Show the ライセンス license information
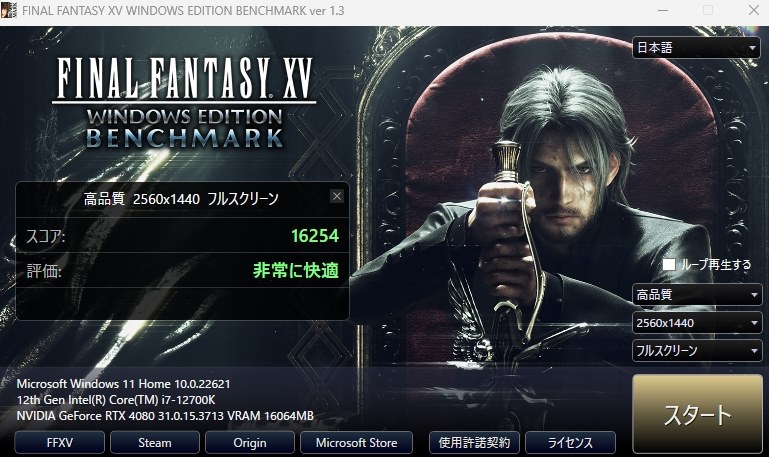The image size is (769, 457). (x=570, y=443)
